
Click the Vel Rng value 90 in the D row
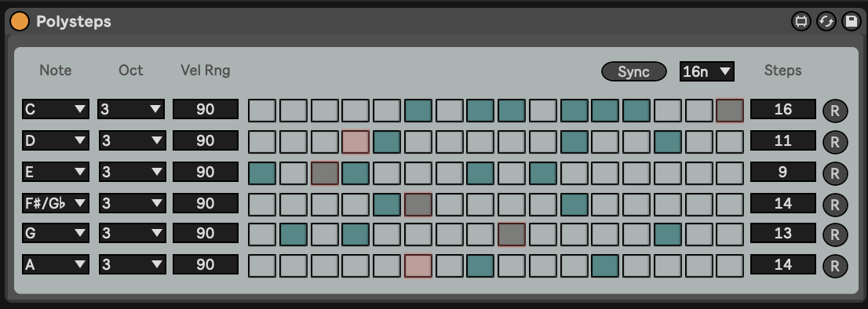click(206, 140)
